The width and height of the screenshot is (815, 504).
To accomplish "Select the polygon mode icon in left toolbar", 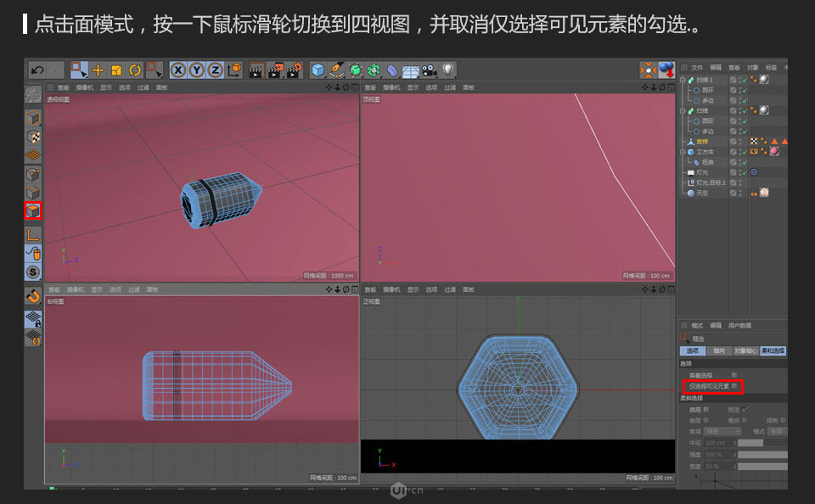I will coord(34,209).
